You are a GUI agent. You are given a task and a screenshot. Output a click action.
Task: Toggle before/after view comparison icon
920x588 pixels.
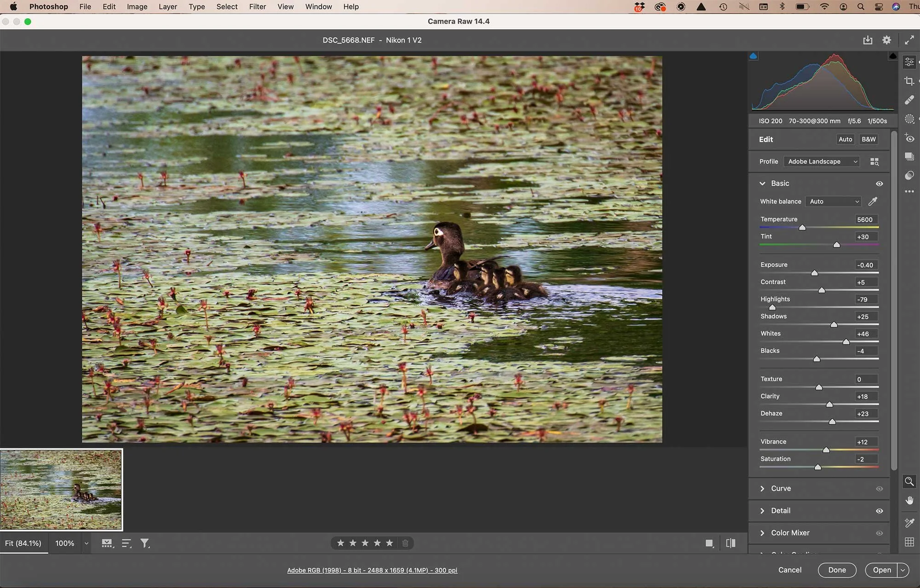point(730,543)
